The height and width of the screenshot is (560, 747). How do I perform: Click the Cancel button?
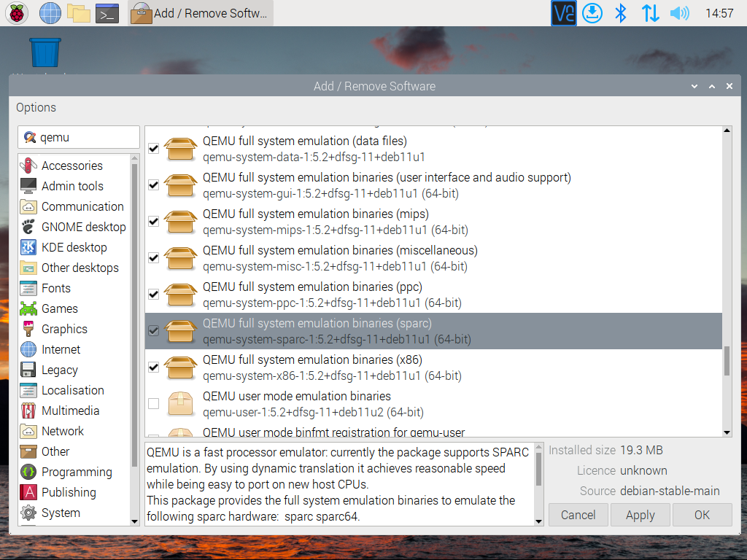578,516
